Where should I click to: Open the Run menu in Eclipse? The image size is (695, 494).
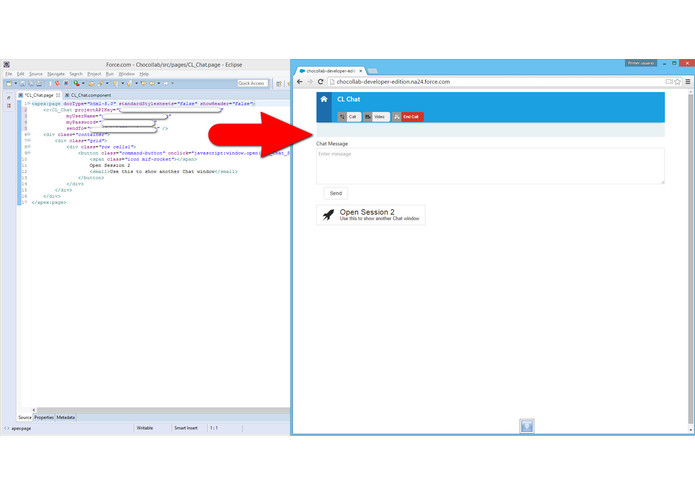tap(109, 74)
